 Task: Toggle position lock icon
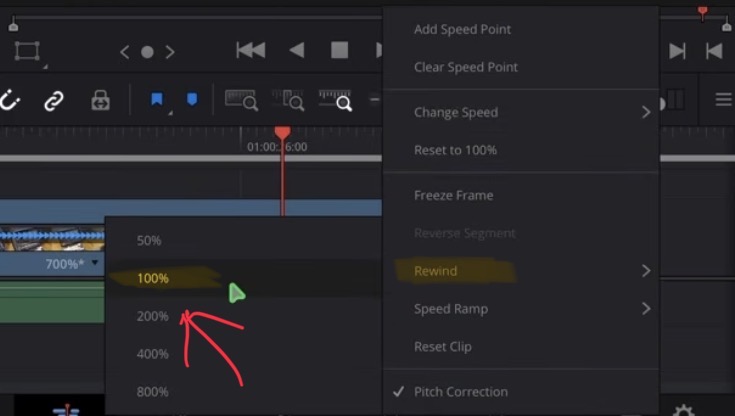[x=100, y=100]
